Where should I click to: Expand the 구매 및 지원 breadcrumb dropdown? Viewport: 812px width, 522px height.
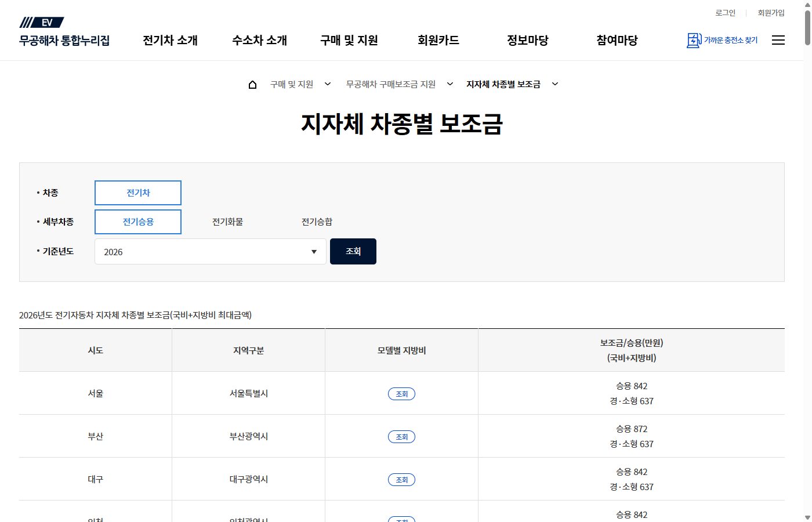click(328, 84)
